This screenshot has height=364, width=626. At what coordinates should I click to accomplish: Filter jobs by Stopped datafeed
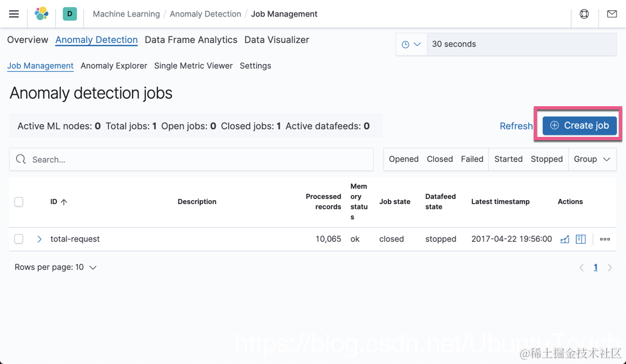pos(547,159)
